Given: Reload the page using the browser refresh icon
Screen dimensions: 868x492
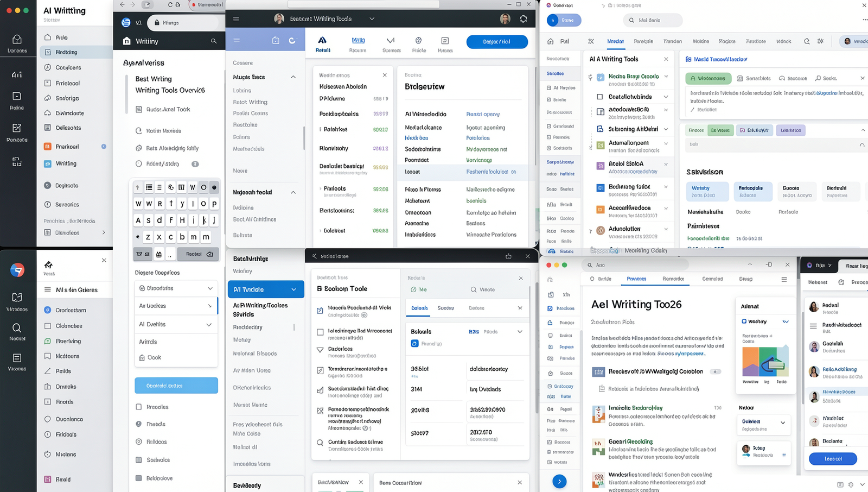Looking at the screenshot, I should (x=170, y=4).
